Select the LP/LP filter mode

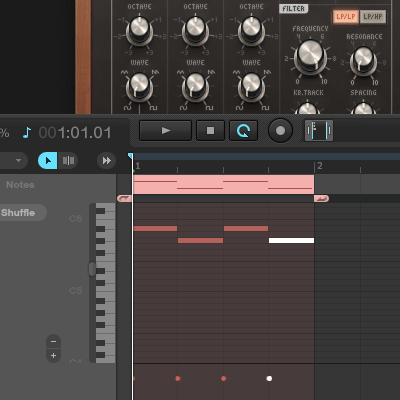point(346,17)
